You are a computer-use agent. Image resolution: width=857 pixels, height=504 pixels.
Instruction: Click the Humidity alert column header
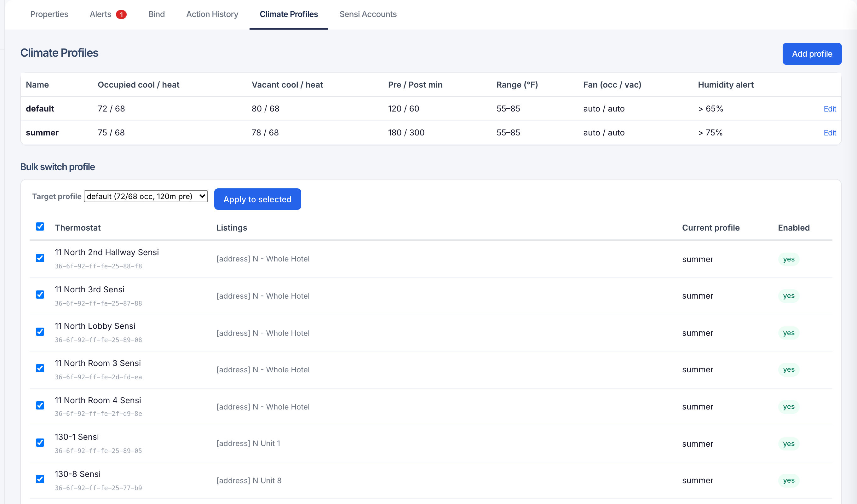click(726, 85)
